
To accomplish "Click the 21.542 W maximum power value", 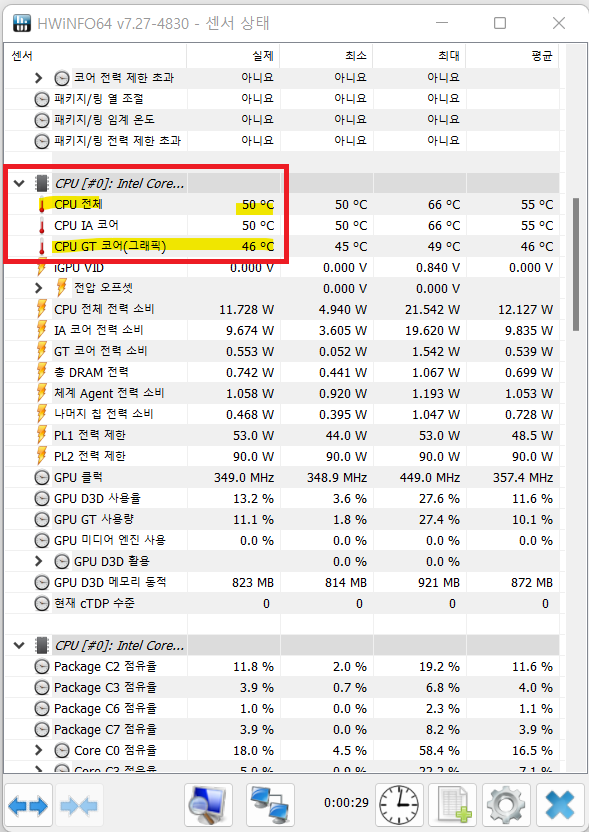I will [x=432, y=309].
